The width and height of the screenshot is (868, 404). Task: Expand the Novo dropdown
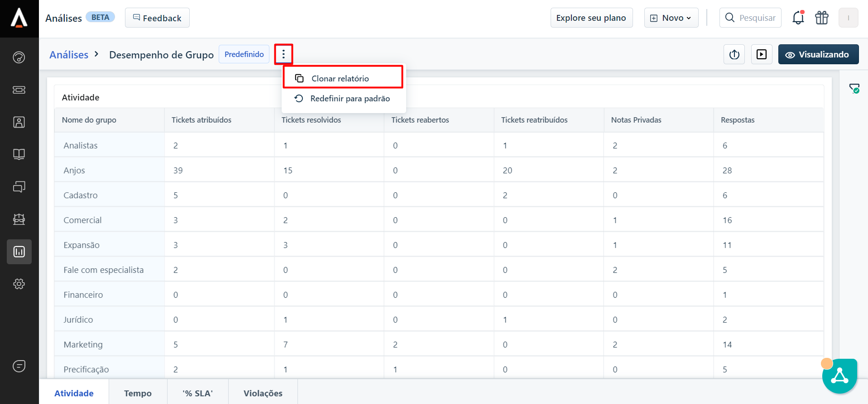tap(671, 18)
